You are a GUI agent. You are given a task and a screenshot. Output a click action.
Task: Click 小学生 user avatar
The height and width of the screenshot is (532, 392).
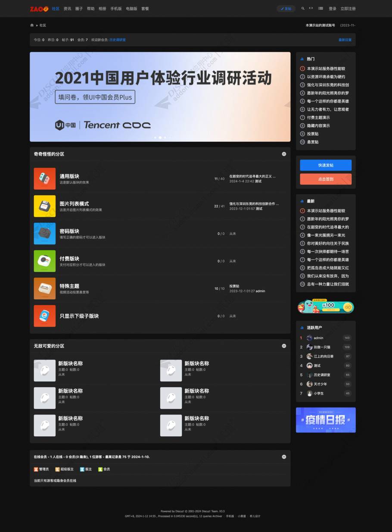point(309,393)
